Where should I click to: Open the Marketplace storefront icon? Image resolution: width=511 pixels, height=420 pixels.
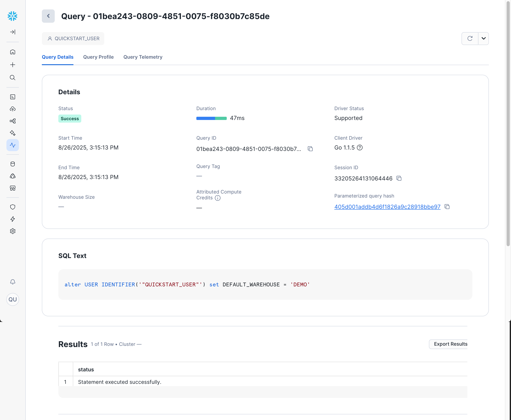(x=13, y=188)
